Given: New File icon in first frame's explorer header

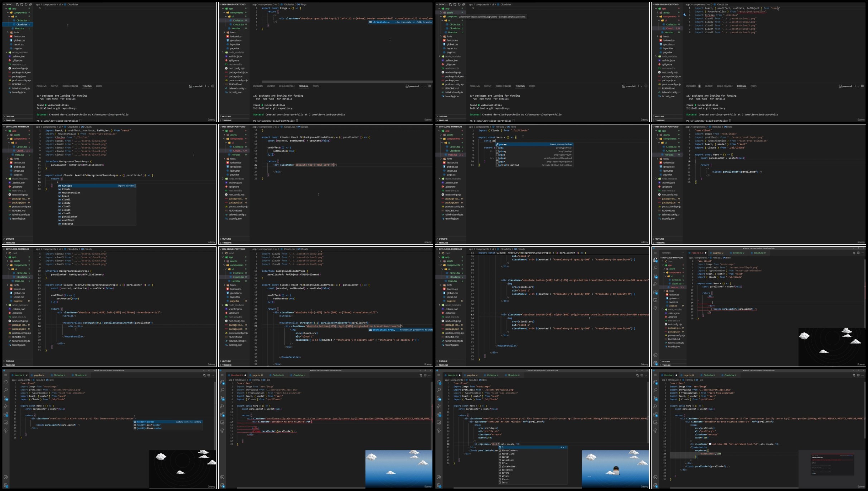Looking at the screenshot, I should pos(17,4).
